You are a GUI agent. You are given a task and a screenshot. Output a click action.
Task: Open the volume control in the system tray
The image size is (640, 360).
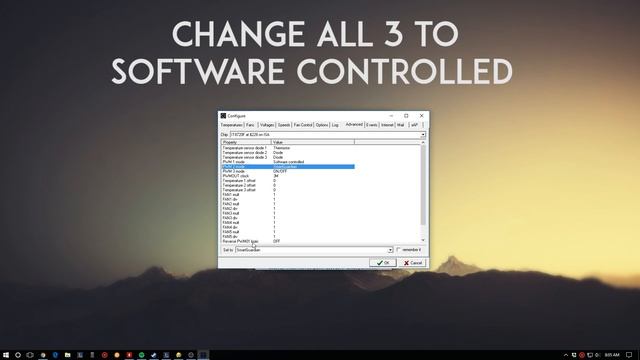pos(598,355)
